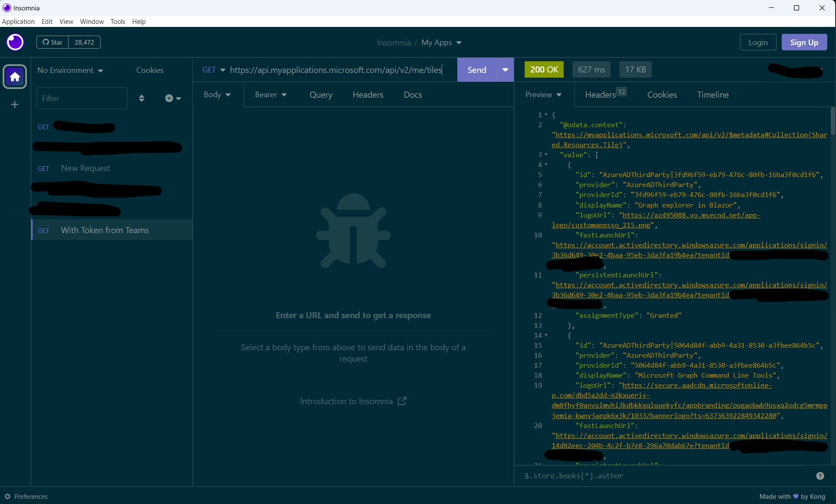Collapse the value array on line 3
The height and width of the screenshot is (504, 836).
pyautogui.click(x=546, y=155)
